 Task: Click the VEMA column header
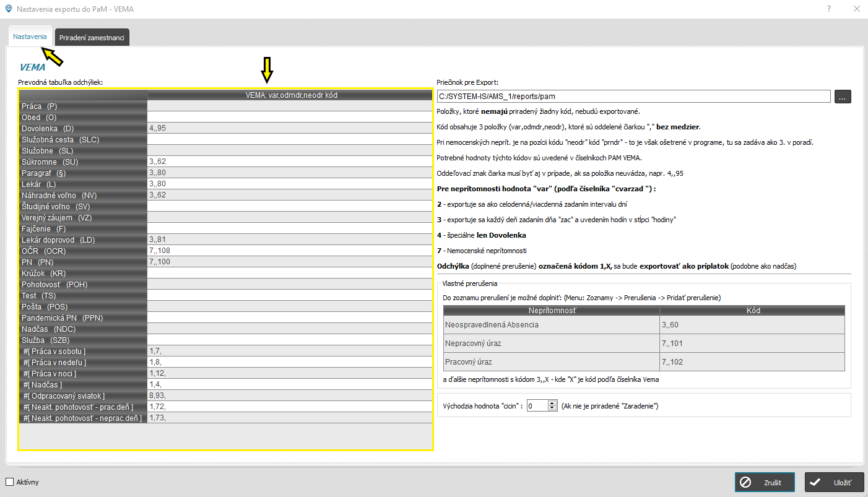(290, 95)
